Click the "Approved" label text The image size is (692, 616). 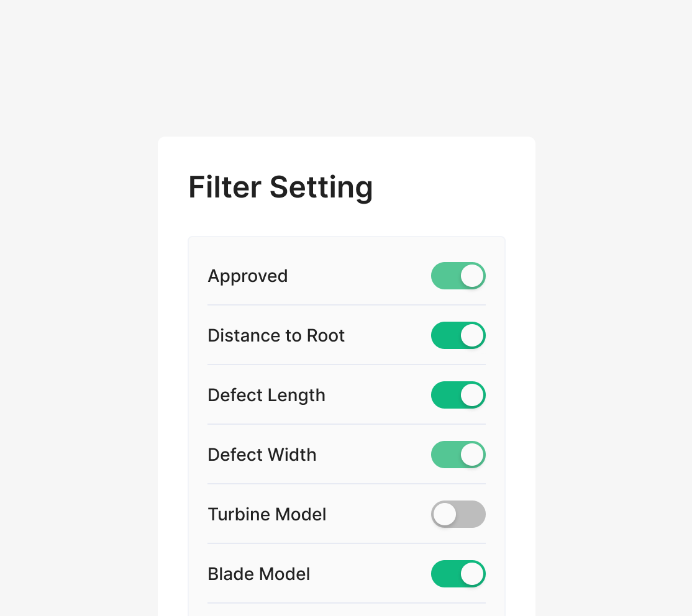[247, 276]
